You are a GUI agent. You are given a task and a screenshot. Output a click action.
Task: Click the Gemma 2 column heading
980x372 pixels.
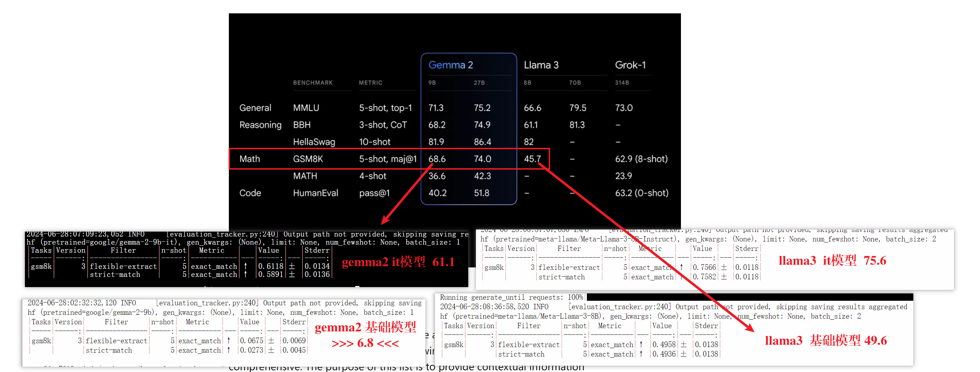click(x=450, y=65)
